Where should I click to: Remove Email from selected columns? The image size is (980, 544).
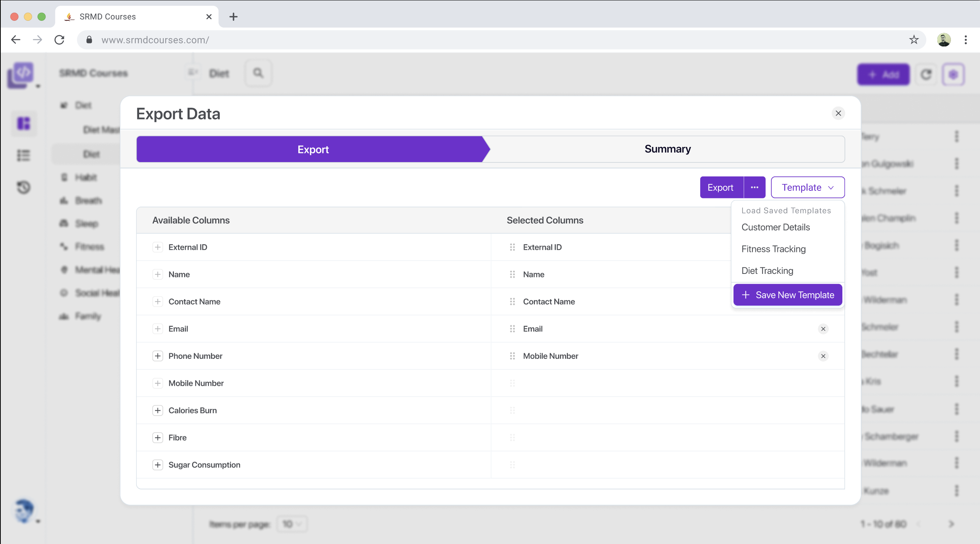click(823, 329)
